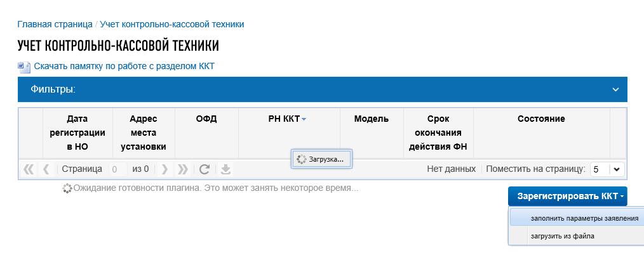Sort by РН ККТ column
The image size is (644, 260).
pos(289,133)
